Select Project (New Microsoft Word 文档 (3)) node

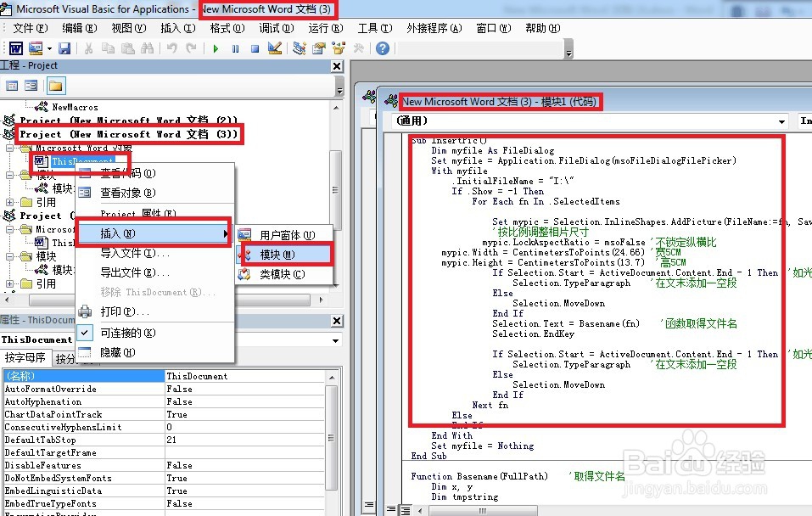(128, 134)
